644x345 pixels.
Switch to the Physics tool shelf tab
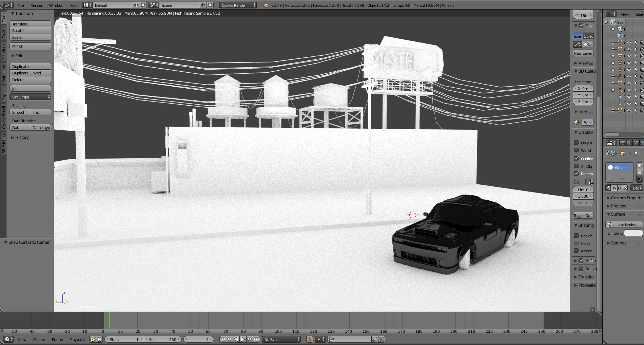(x=3, y=94)
